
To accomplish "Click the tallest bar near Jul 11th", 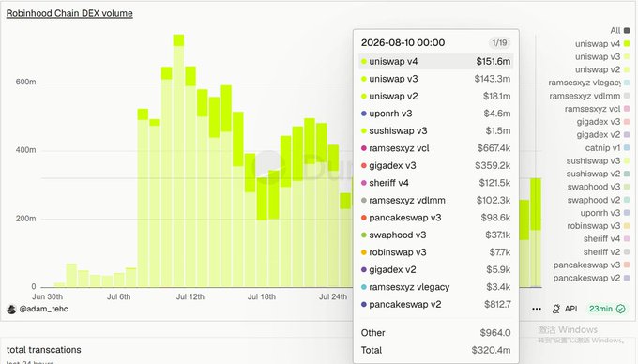I will coord(178,160).
